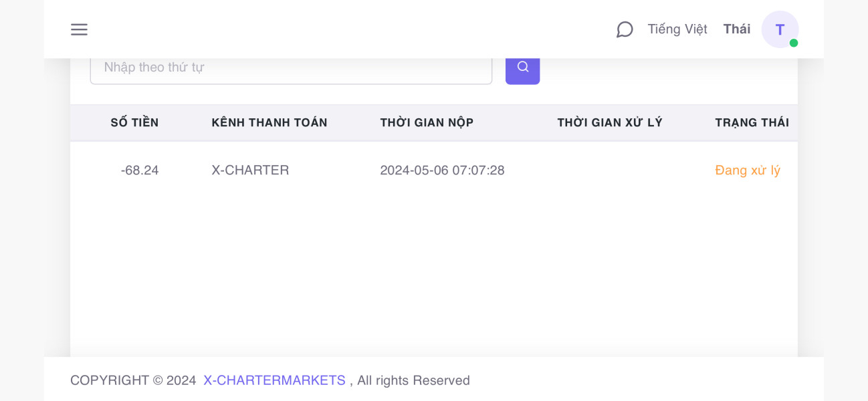Click the 'Đang xử lý' status label
This screenshot has height=401, width=868.
click(748, 170)
